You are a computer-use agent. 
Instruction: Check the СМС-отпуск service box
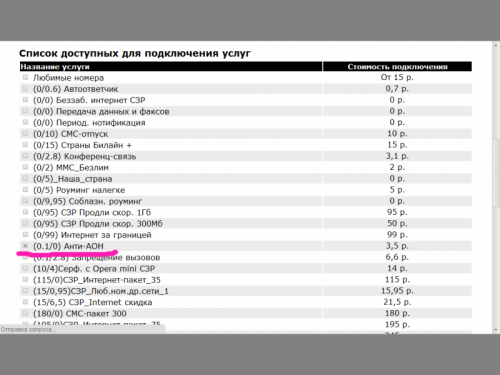click(x=25, y=133)
